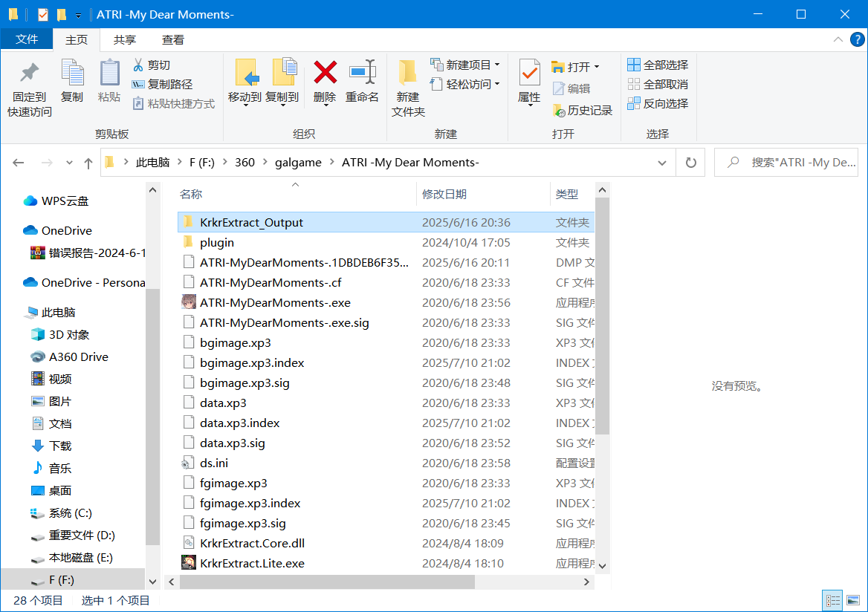The image size is (868, 612).
Task: Go up one folder level
Action: coord(88,163)
